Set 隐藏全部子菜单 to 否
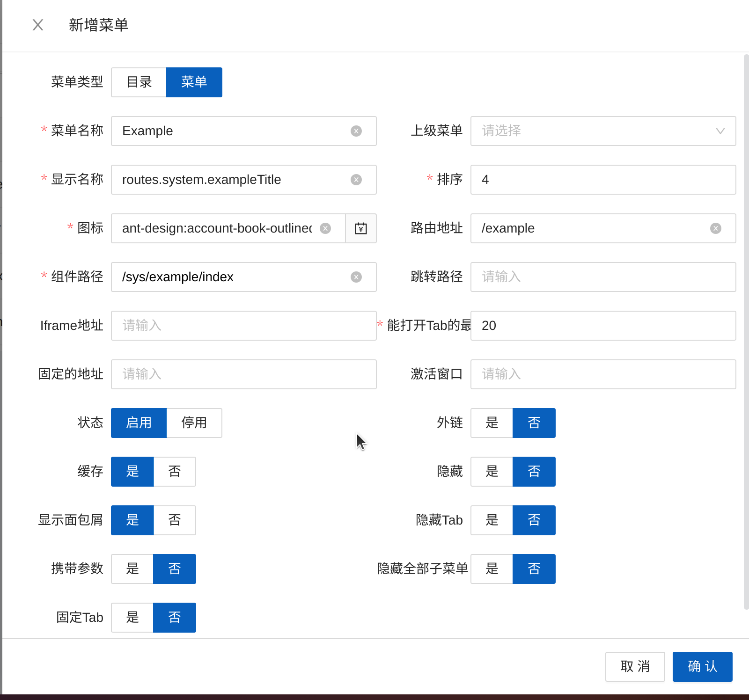Image resolution: width=749 pixels, height=700 pixels. click(x=534, y=569)
